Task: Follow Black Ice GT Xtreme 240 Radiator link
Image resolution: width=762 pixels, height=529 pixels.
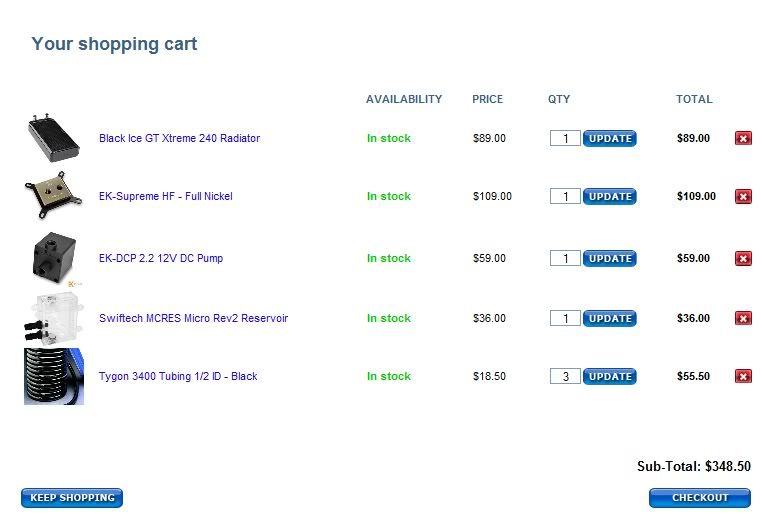Action: point(179,138)
